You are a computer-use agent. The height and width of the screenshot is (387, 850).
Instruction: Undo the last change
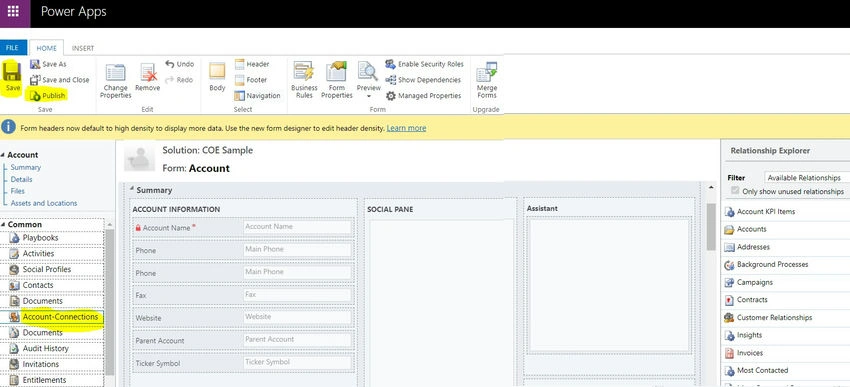[x=179, y=64]
